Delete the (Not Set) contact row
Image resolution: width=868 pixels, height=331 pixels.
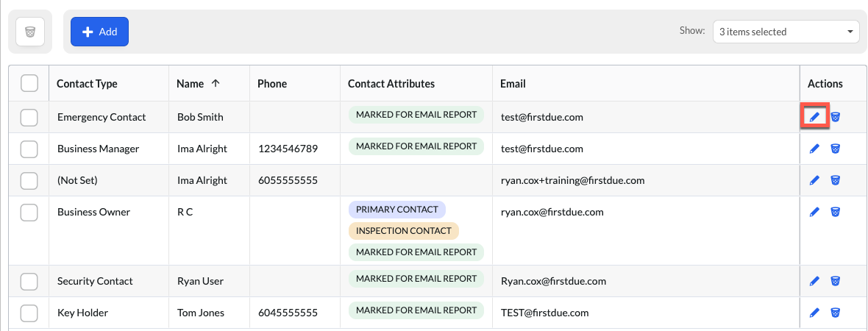[x=836, y=180]
